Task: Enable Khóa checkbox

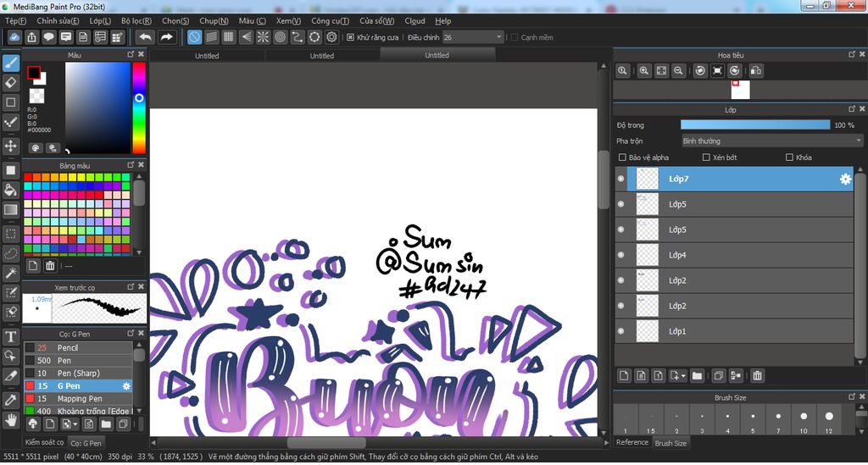Action: (x=789, y=158)
